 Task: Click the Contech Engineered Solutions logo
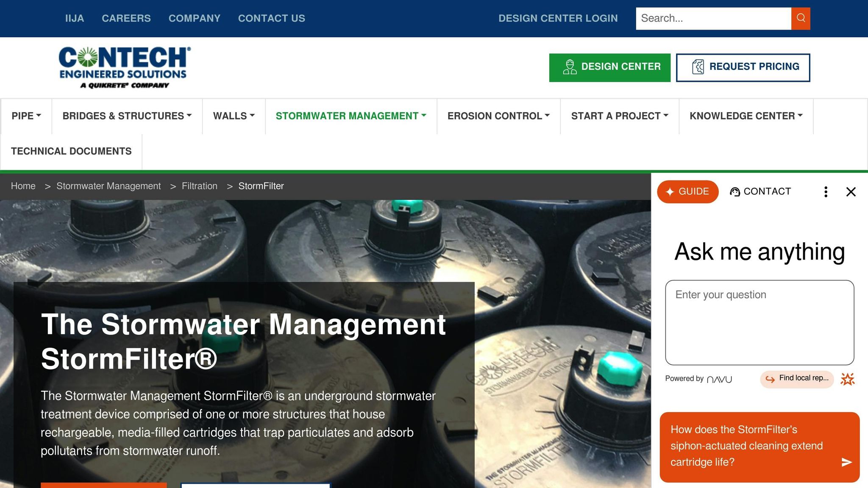(x=125, y=67)
